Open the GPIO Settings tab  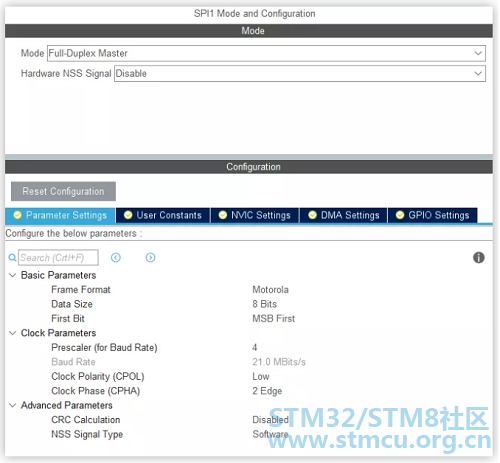(x=432, y=215)
